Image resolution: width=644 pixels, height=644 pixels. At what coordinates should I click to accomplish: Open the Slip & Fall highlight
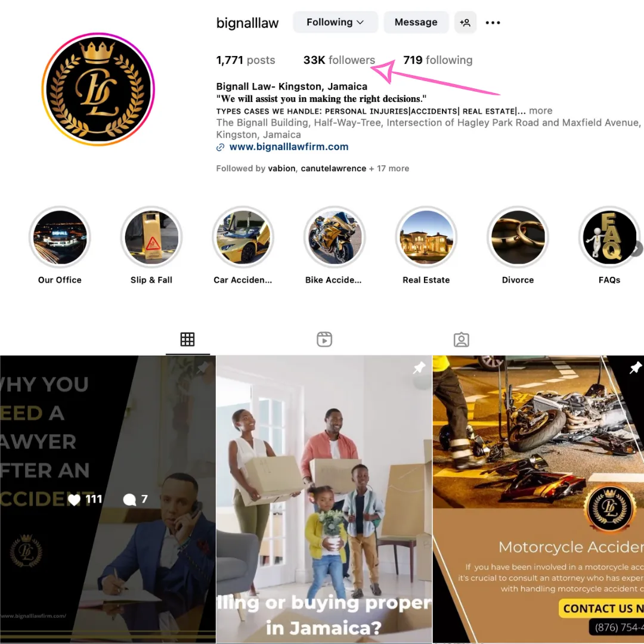151,237
